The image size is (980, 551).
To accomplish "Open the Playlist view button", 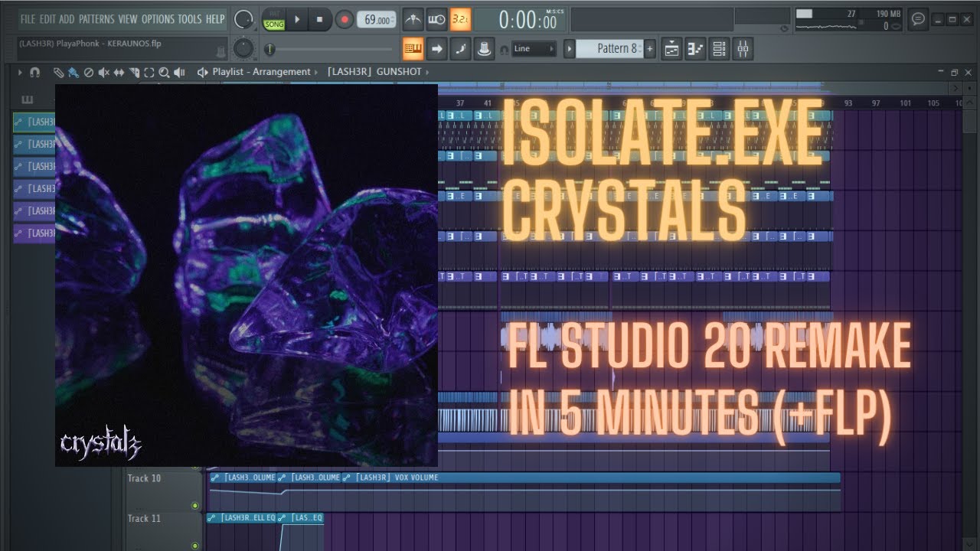I will [x=671, y=49].
